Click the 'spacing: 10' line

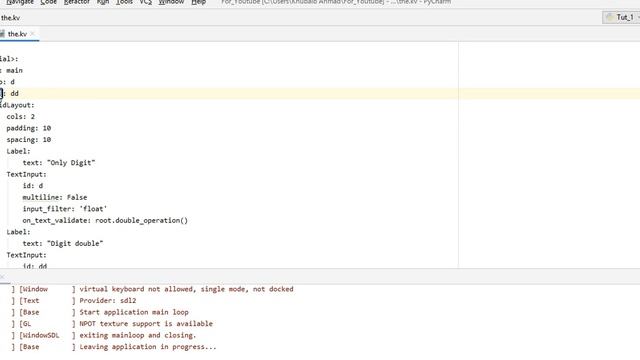[29, 140]
